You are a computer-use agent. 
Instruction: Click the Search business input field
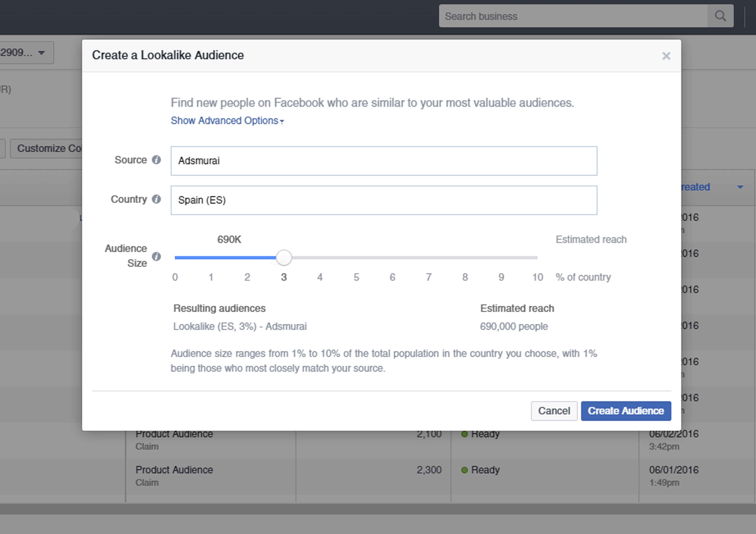573,16
